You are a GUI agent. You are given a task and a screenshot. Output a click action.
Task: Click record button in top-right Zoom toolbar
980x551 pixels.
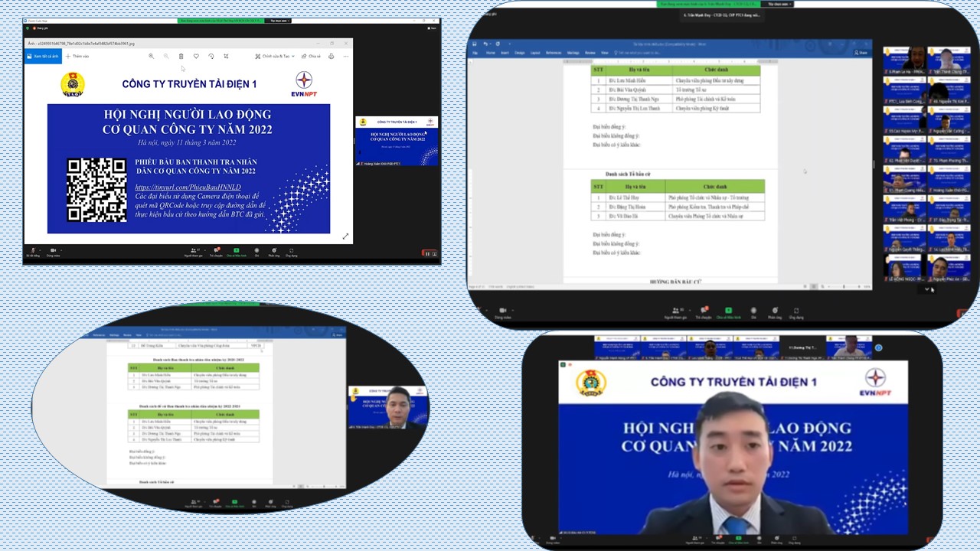[x=753, y=312]
